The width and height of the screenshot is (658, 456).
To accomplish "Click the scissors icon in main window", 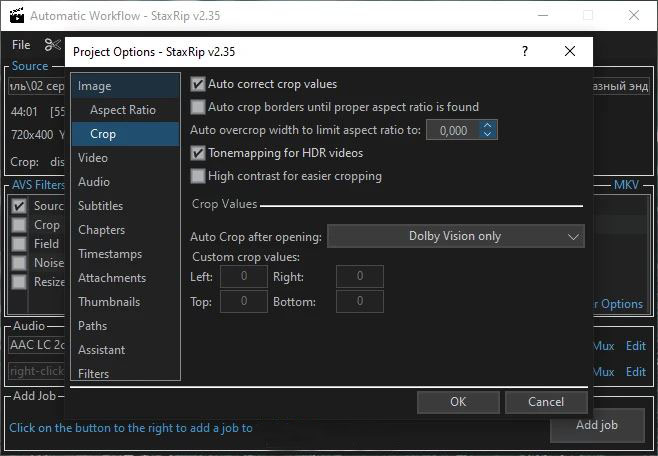I will point(53,44).
